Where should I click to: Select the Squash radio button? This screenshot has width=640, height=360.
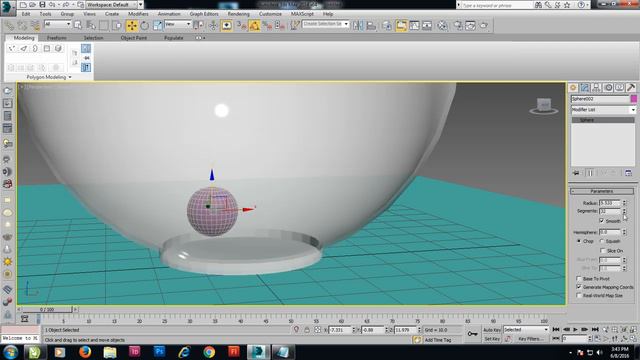(x=602, y=241)
